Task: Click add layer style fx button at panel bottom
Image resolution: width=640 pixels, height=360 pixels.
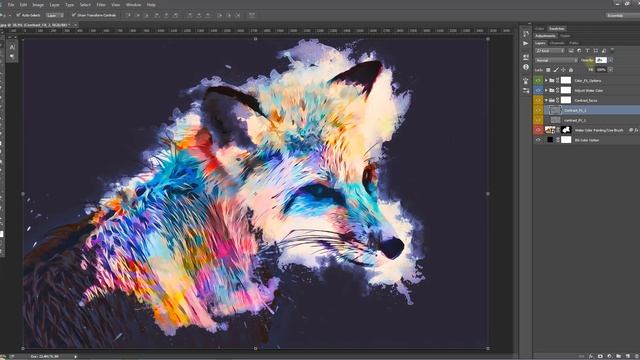Action: pyautogui.click(x=591, y=356)
